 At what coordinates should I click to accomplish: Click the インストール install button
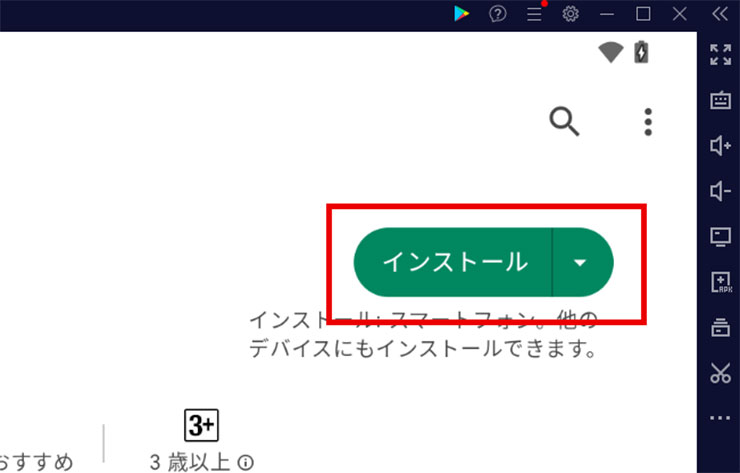[x=454, y=262]
